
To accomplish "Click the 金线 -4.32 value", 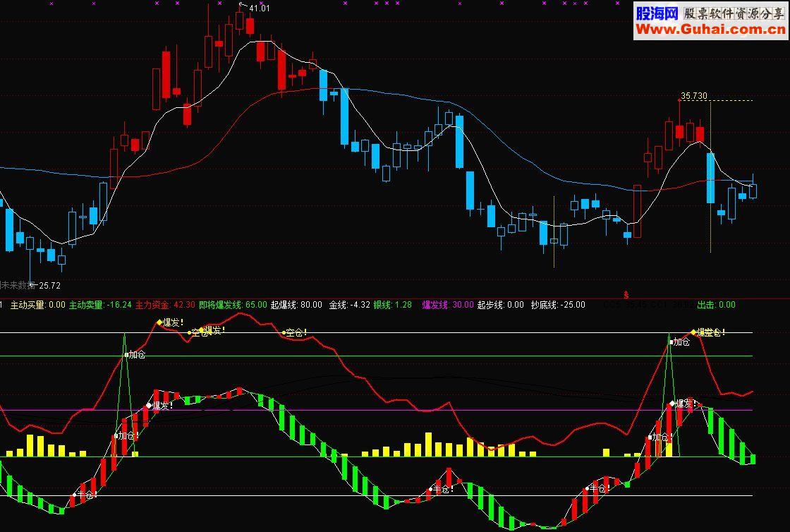I will [x=350, y=305].
